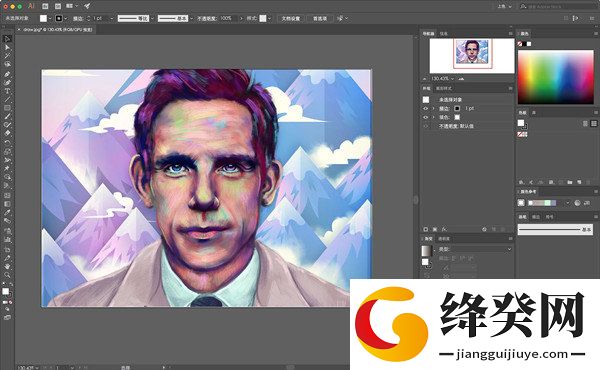
Task: Select the Selection tool (black arrow)
Action: pyautogui.click(x=7, y=39)
